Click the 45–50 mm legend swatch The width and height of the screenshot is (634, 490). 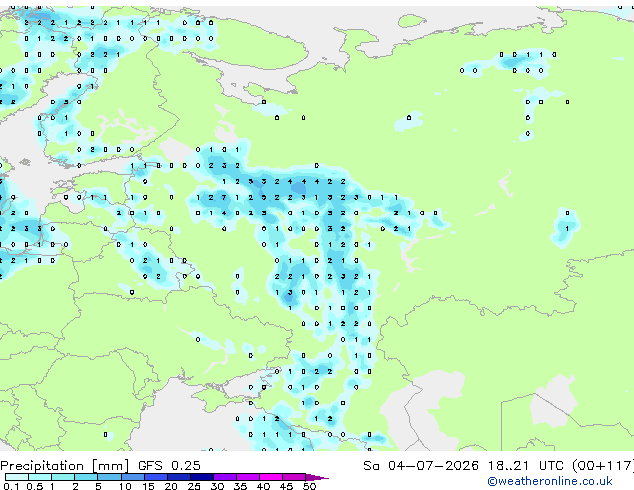(294, 477)
